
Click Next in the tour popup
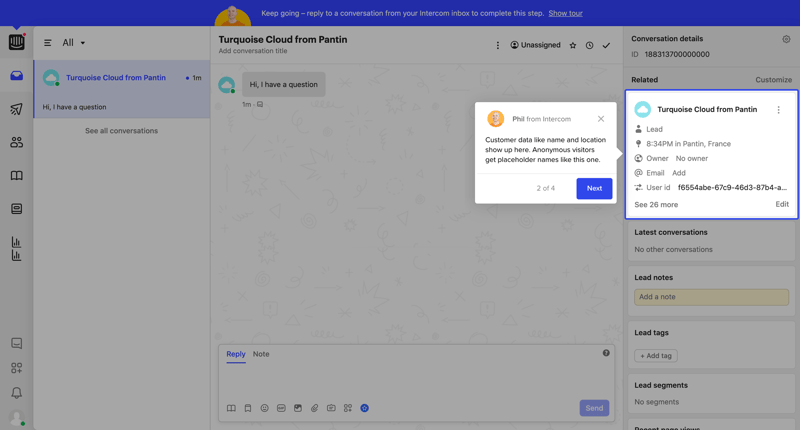(594, 188)
